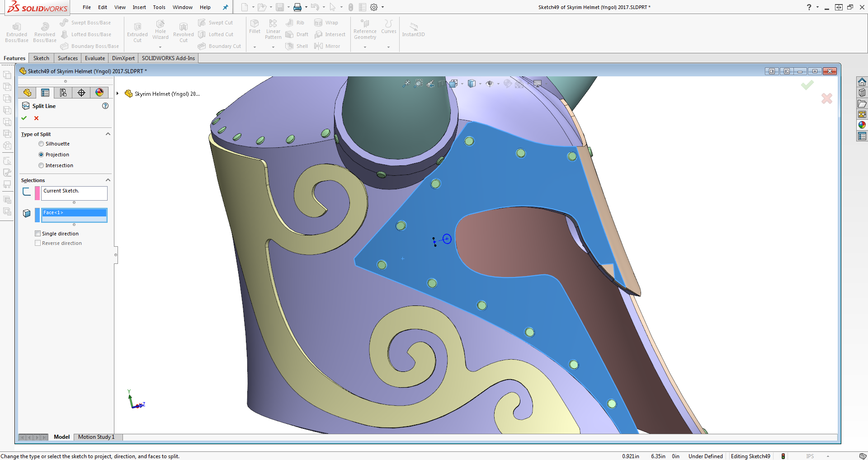Click the Fillet button
This screenshot has width=868, height=460.
click(255, 26)
